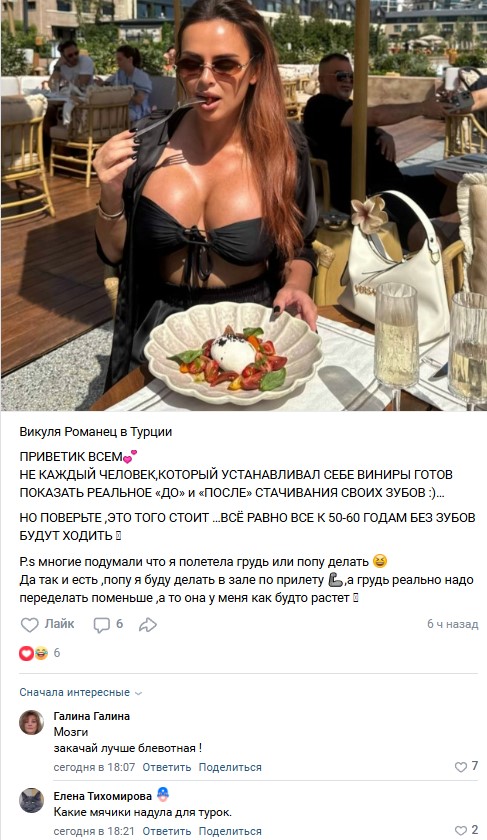Reply to Елена Тихомирова's comment

(167, 831)
